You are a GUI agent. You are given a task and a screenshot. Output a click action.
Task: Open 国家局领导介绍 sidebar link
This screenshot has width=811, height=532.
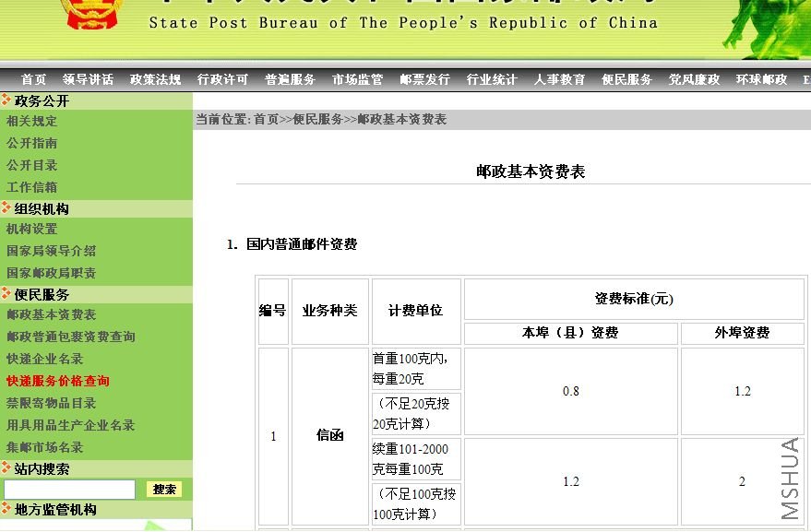pyautogui.click(x=51, y=251)
